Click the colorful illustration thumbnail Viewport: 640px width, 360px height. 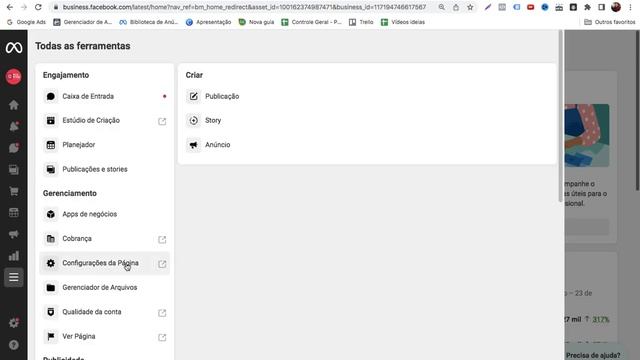(587, 135)
